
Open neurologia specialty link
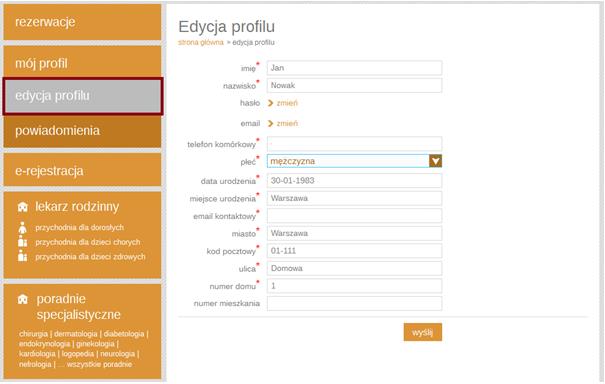point(118,354)
